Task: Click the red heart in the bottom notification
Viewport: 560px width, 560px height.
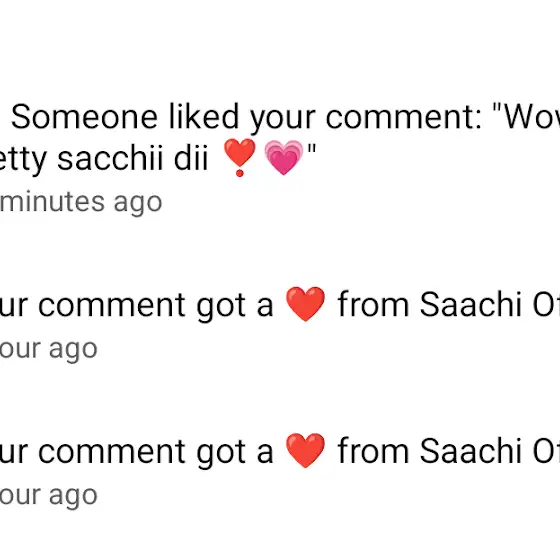Action: coord(305,451)
